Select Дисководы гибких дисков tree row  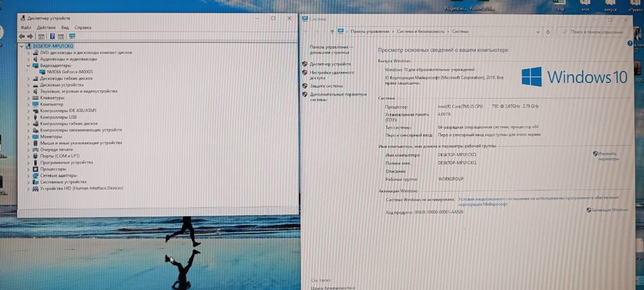pos(66,78)
